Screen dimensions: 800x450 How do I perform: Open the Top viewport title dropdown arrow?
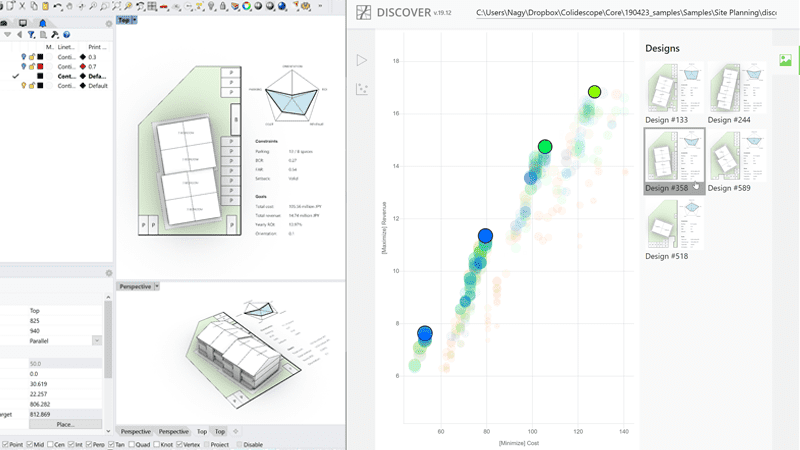tap(134, 20)
